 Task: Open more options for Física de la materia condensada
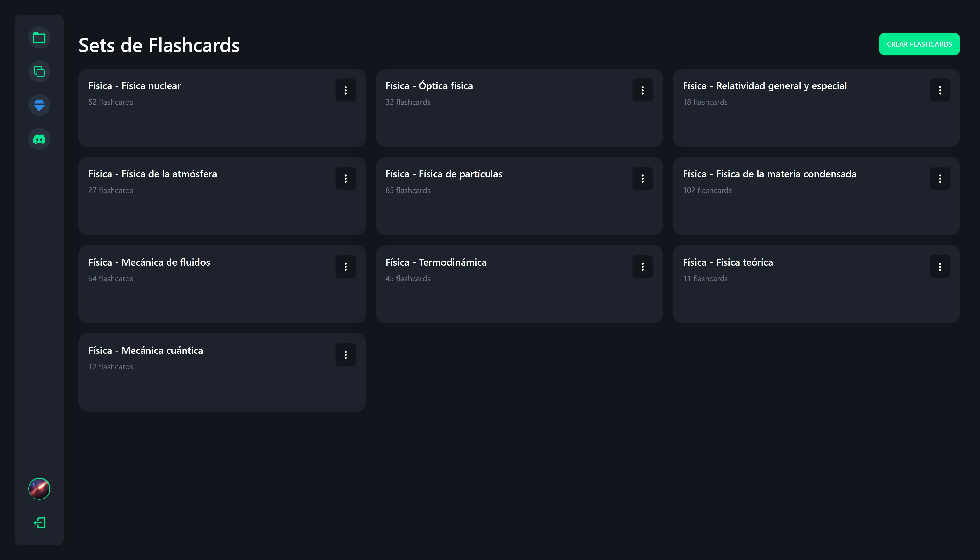pyautogui.click(x=940, y=179)
